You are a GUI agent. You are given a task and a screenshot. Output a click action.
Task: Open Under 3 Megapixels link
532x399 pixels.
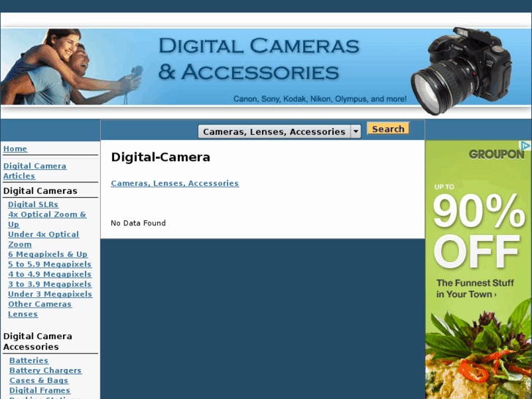(x=50, y=294)
